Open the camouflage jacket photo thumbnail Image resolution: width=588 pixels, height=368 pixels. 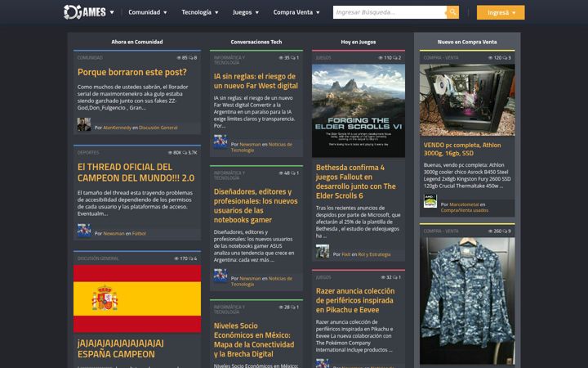point(467,301)
